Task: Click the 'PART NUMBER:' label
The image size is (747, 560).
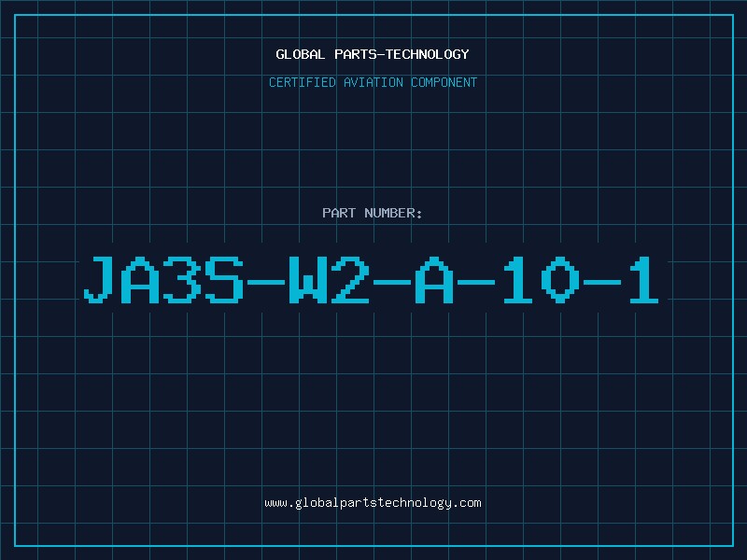Action: [x=373, y=213]
